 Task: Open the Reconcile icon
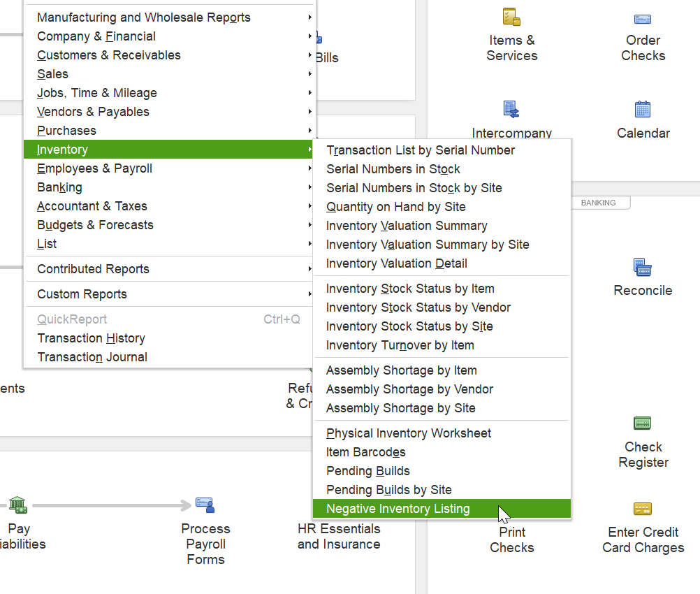(643, 267)
